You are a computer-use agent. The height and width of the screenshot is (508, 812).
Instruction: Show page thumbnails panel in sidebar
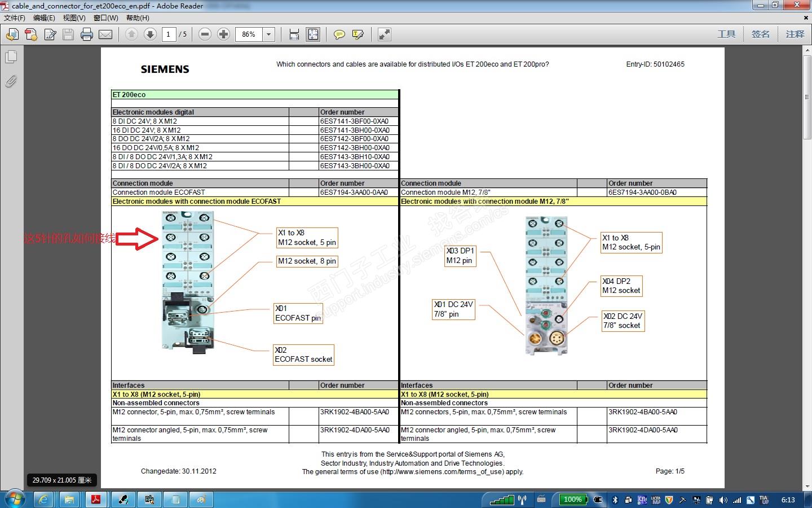(11, 57)
